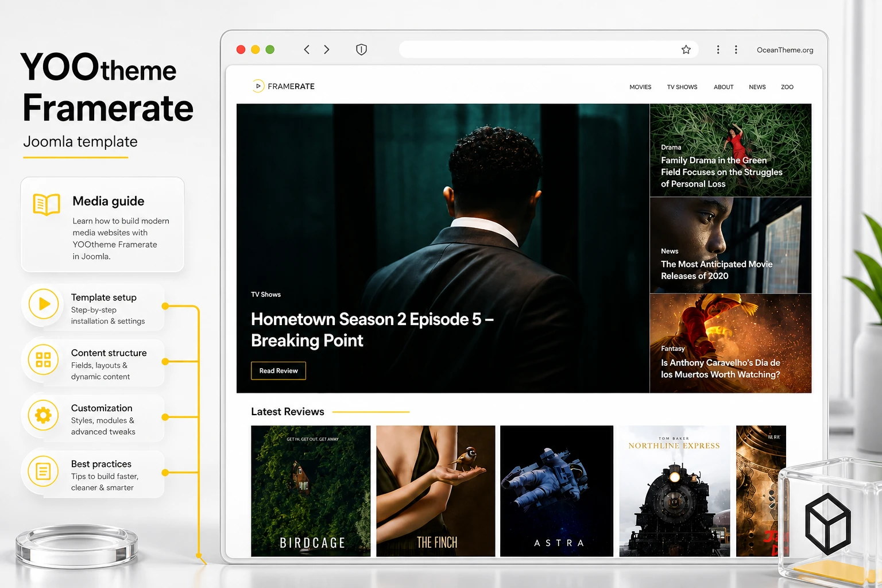Open Most Anticipated Movie Releases of 2020
882x588 pixels.
(717, 270)
